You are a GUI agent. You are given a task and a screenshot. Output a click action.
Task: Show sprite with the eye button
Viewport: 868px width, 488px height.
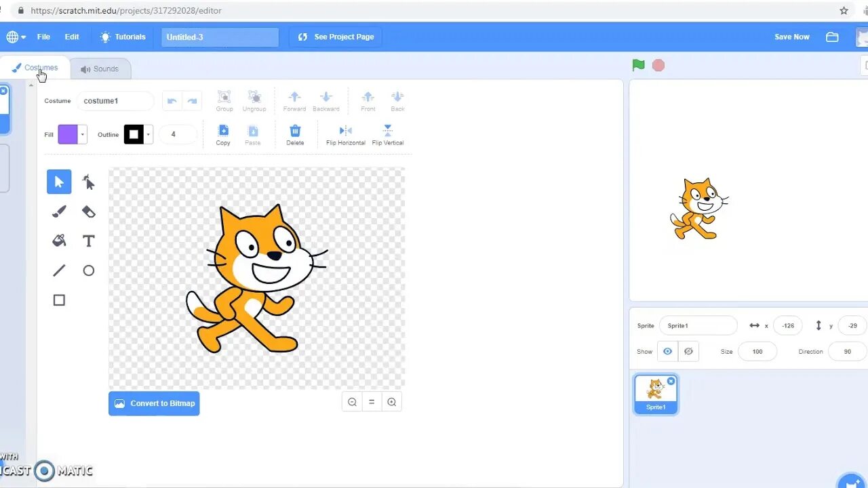[667, 351]
